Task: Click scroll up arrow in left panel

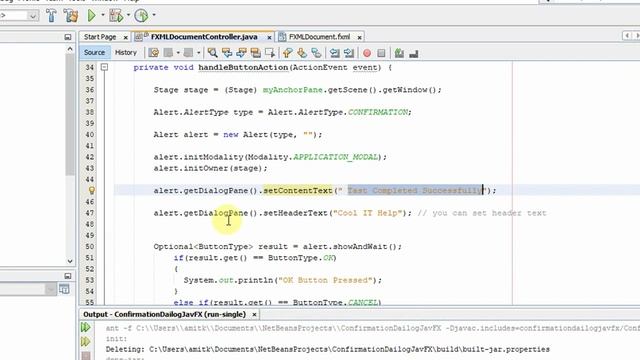Action: (x=70, y=49)
